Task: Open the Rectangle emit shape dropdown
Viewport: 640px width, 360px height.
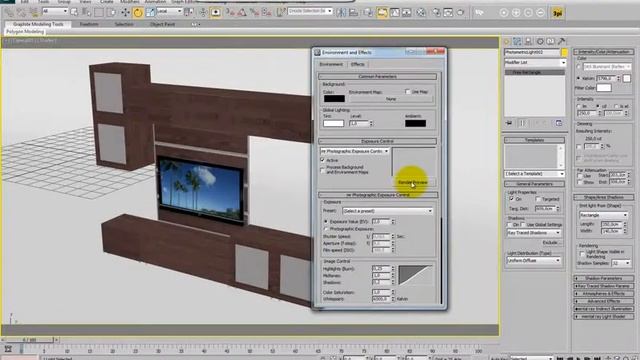Action: tap(603, 215)
